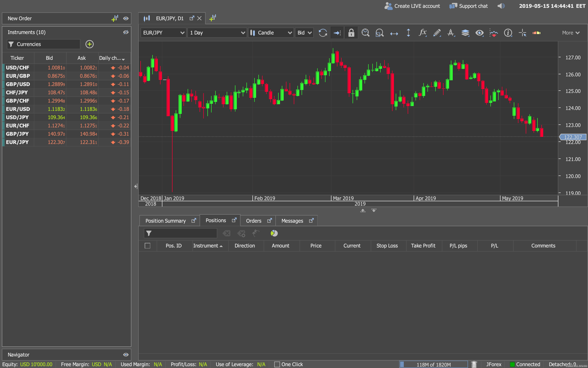
Task: Expand the More toolbar menu
Action: 571,33
